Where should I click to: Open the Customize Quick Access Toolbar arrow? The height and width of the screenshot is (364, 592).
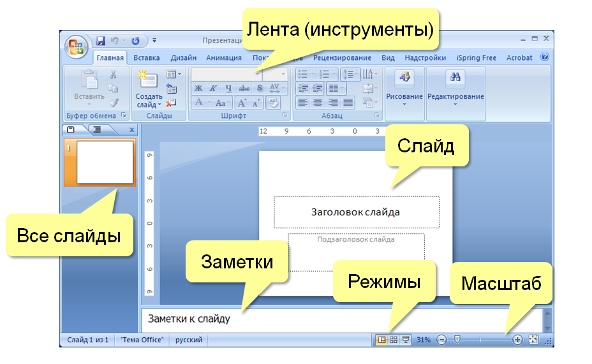154,40
